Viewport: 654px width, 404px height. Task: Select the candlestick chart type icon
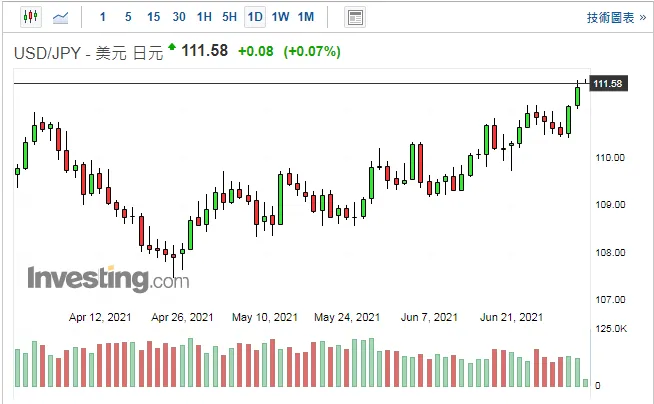click(x=31, y=17)
